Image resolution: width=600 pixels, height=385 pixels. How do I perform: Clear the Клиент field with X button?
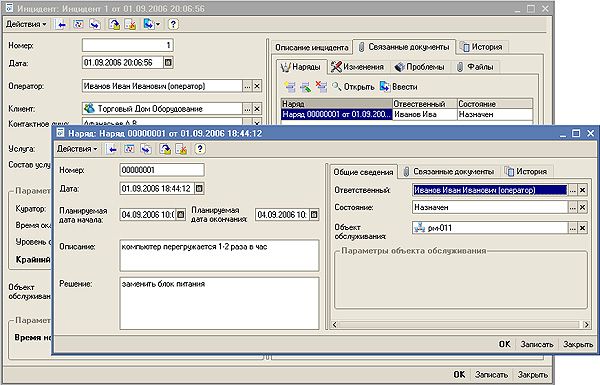pos(257,109)
